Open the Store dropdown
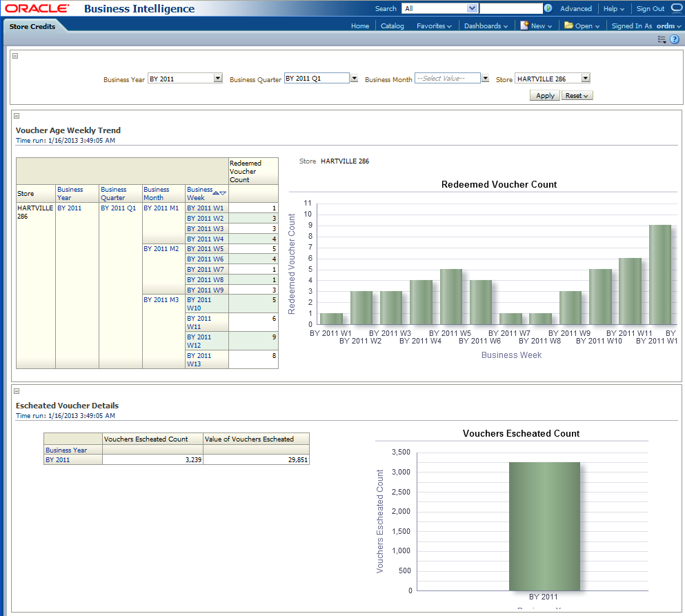Screen dimensions: 685x616 click(x=586, y=79)
